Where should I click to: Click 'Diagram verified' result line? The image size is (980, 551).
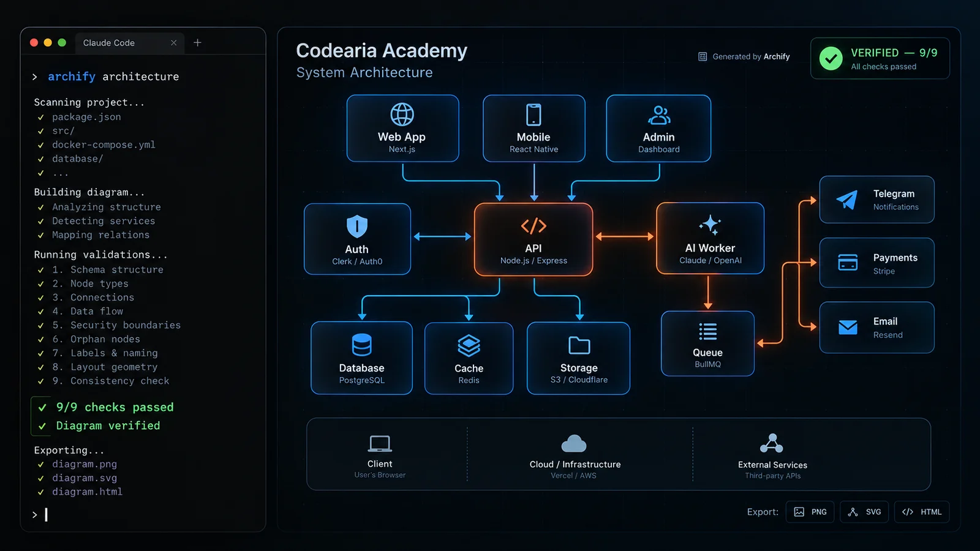point(108,426)
